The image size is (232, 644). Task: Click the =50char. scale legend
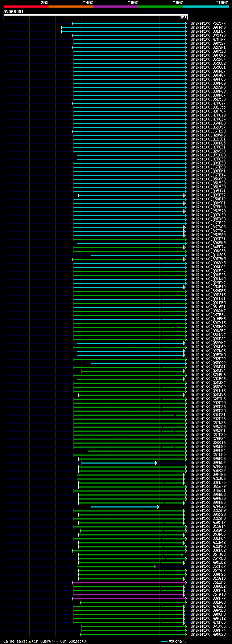[x=174, y=641]
